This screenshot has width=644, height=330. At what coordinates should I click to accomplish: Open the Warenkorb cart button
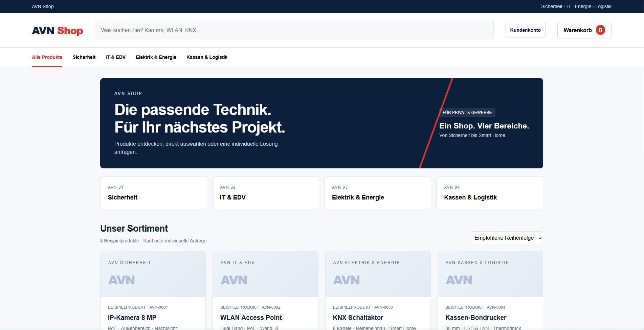point(584,30)
